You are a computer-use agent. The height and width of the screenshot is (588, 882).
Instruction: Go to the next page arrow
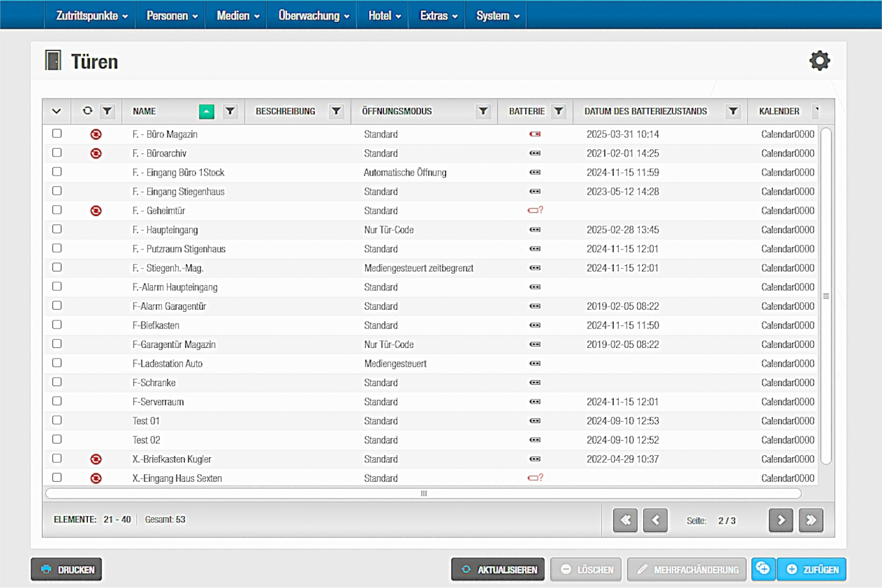click(780, 520)
